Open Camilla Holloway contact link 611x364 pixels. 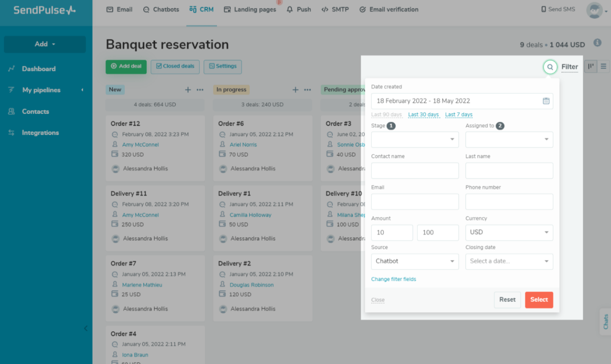pyautogui.click(x=250, y=215)
